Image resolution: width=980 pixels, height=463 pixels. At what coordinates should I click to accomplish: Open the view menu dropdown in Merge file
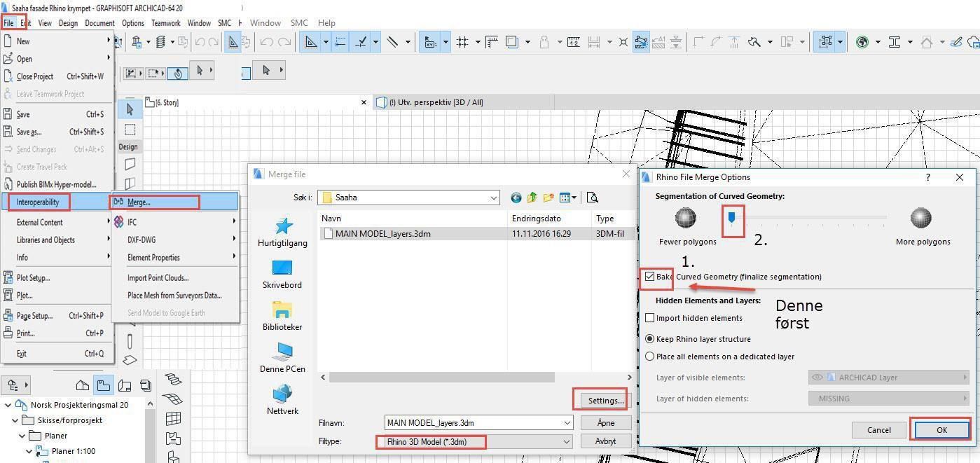point(567,198)
